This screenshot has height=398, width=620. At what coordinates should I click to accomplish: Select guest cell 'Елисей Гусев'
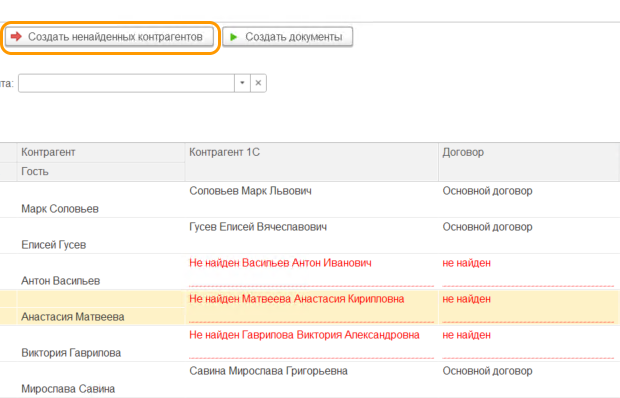tap(101, 245)
